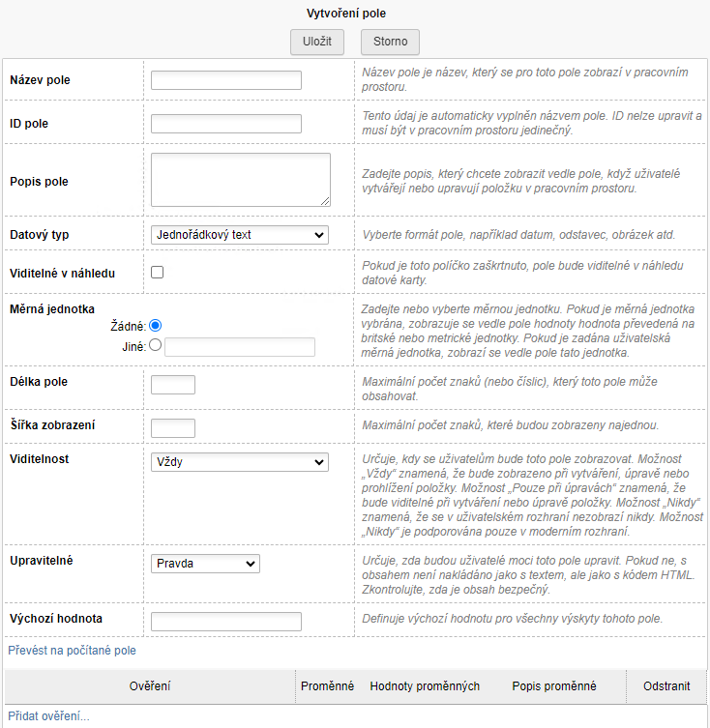Focus the ID pole input field
The height and width of the screenshot is (728, 710).
point(226,124)
